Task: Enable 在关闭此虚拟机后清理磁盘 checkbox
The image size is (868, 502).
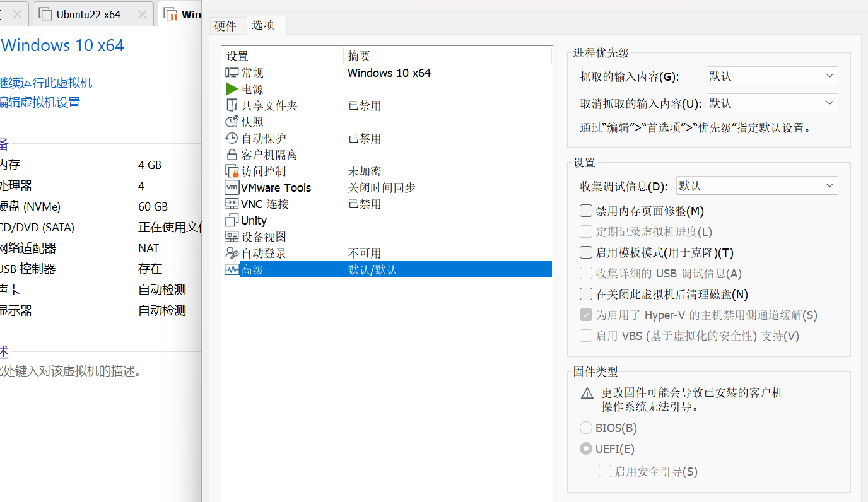Action: coord(586,294)
